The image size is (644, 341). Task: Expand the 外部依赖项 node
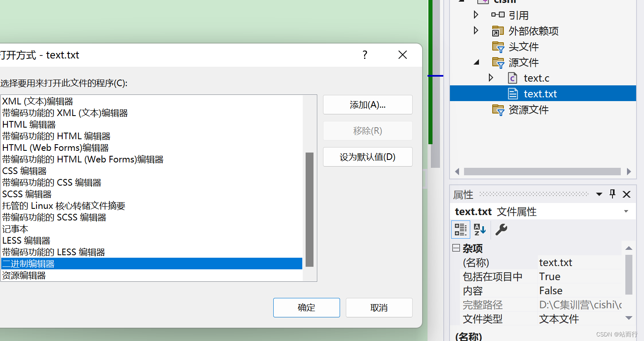point(476,31)
